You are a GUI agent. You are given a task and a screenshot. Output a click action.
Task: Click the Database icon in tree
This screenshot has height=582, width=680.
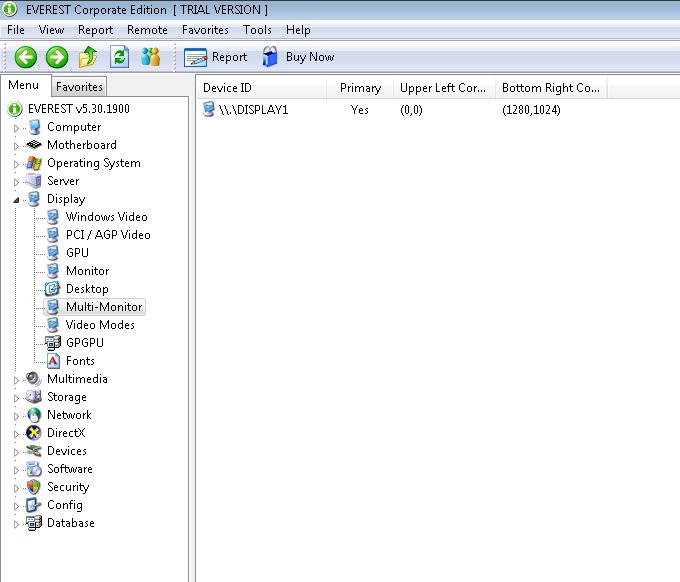click(34, 523)
